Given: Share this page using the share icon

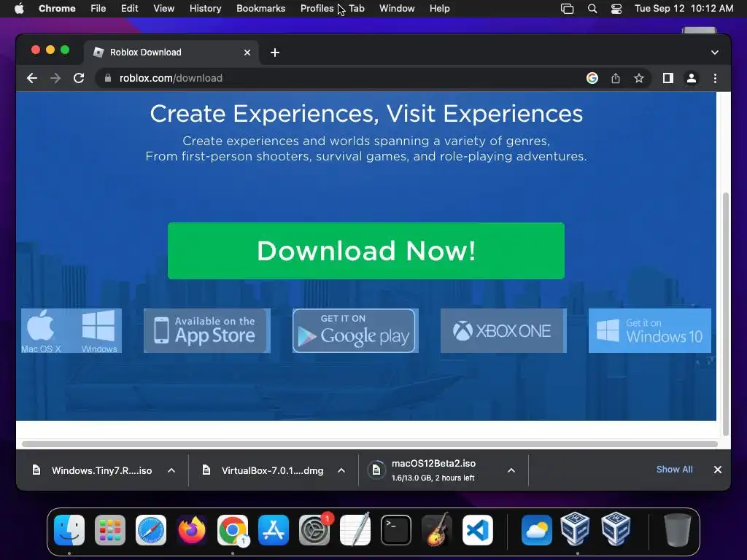Looking at the screenshot, I should [x=616, y=78].
